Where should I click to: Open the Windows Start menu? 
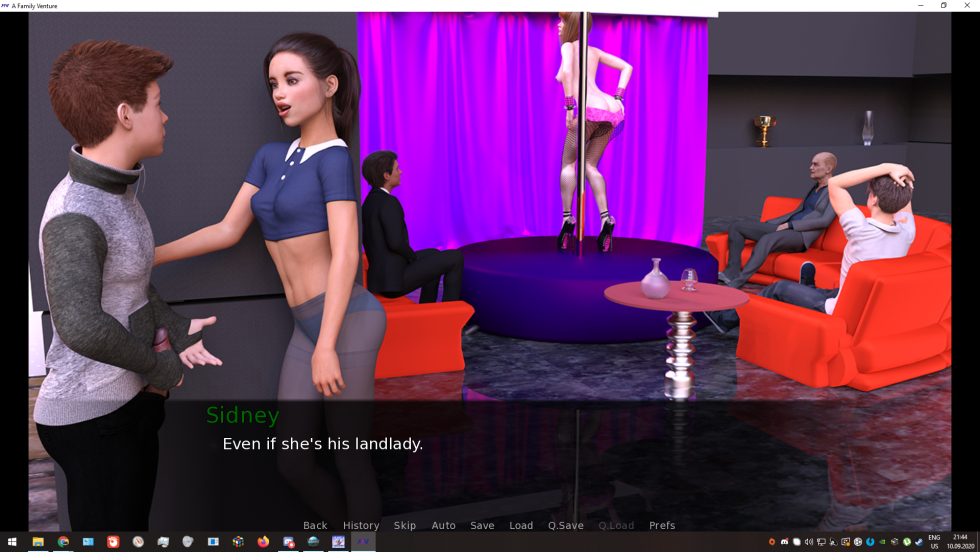12,542
